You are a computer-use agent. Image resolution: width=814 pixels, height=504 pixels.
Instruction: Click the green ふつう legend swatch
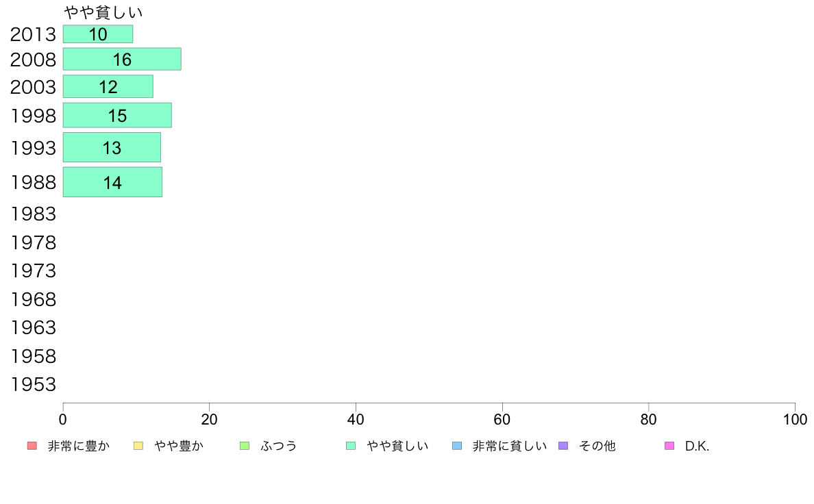pos(245,446)
